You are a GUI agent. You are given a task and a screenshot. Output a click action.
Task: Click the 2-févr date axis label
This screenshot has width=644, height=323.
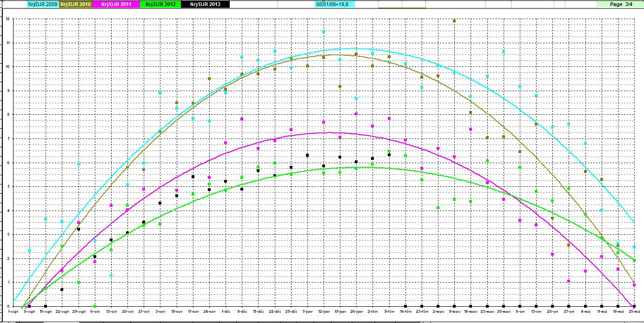click(x=373, y=311)
